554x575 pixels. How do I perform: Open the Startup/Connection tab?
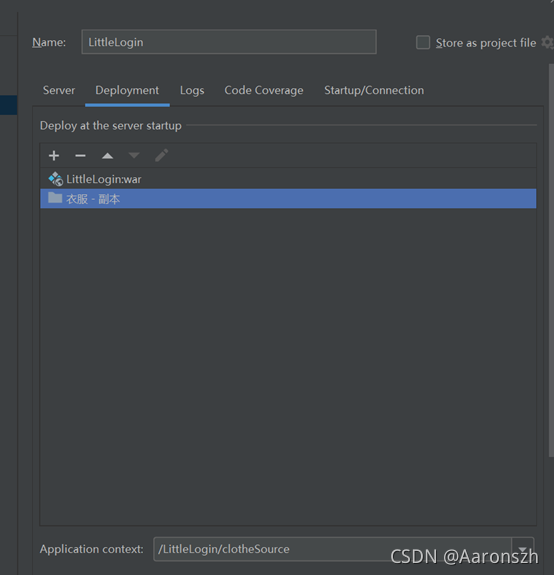[x=374, y=90]
